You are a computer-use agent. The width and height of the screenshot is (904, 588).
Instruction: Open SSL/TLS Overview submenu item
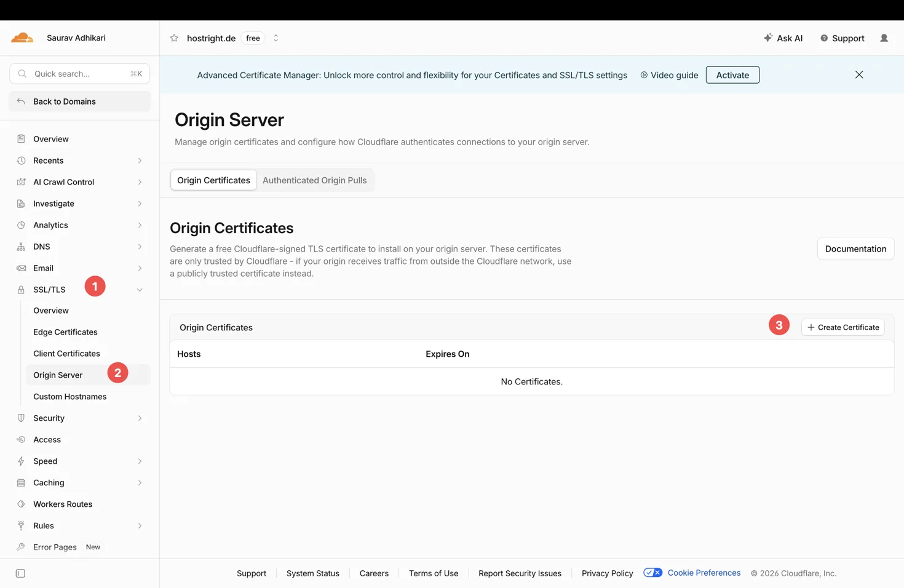click(51, 311)
